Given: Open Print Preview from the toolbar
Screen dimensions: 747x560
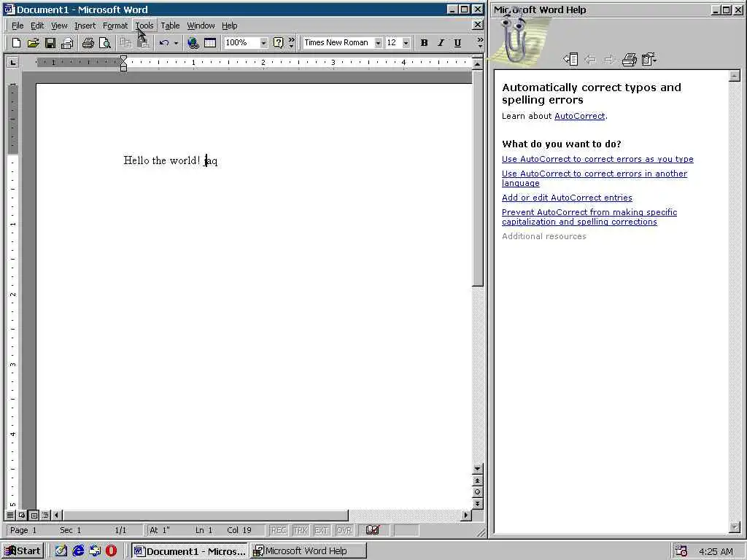Looking at the screenshot, I should pos(105,43).
